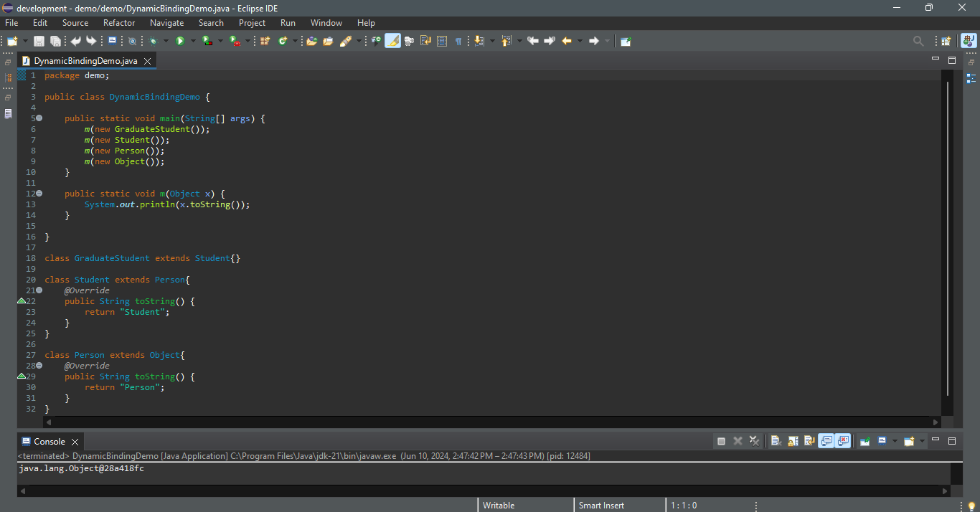Click the Clear Console icon
Viewport: 980px width, 512px height.
click(776, 441)
